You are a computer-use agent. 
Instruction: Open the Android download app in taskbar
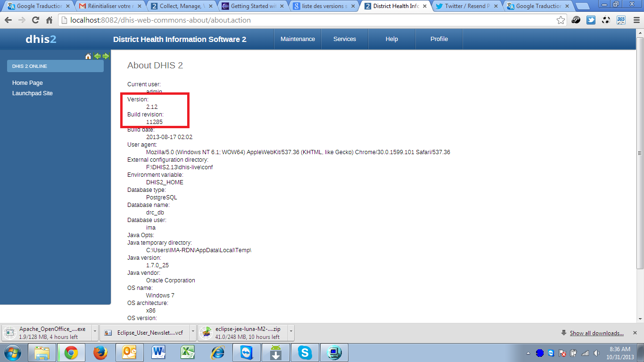(276, 353)
